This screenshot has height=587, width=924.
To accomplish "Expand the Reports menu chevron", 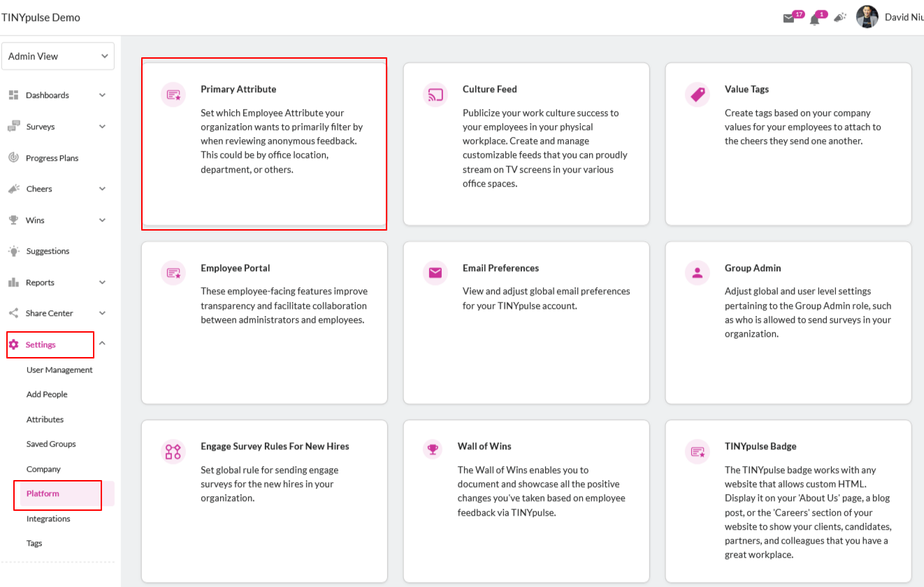I will pyautogui.click(x=102, y=282).
